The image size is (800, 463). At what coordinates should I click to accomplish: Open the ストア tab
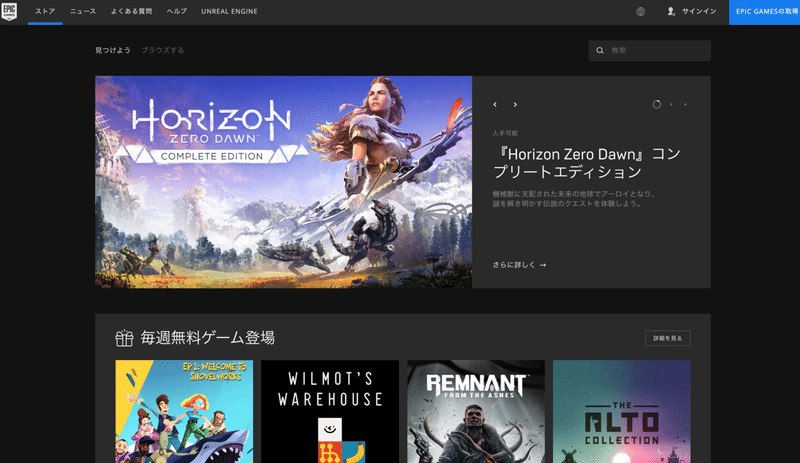click(45, 11)
